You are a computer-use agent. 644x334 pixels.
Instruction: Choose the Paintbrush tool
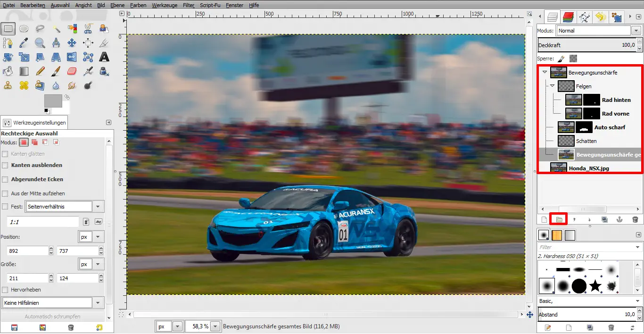click(x=56, y=71)
